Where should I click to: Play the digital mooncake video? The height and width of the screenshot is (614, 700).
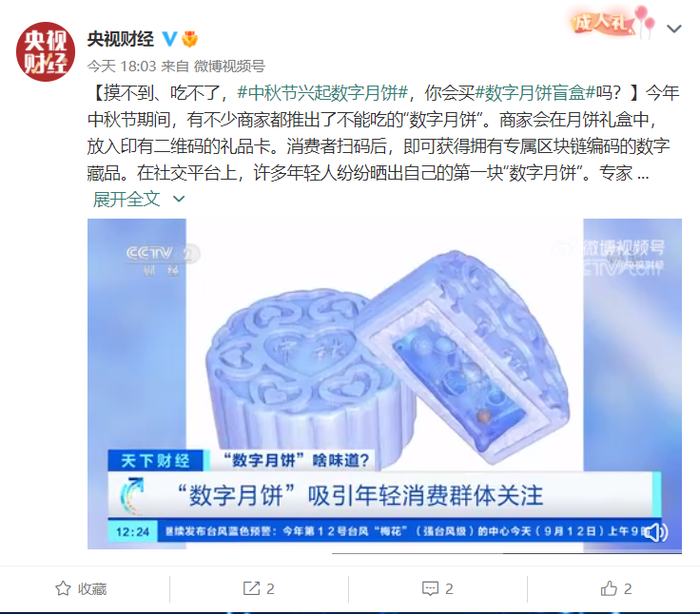click(384, 384)
